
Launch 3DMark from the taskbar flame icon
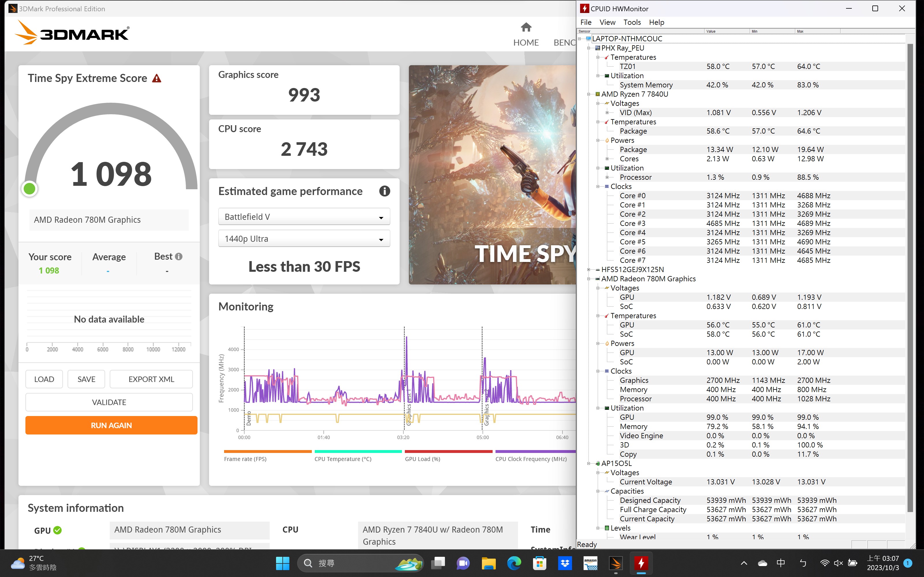616,563
